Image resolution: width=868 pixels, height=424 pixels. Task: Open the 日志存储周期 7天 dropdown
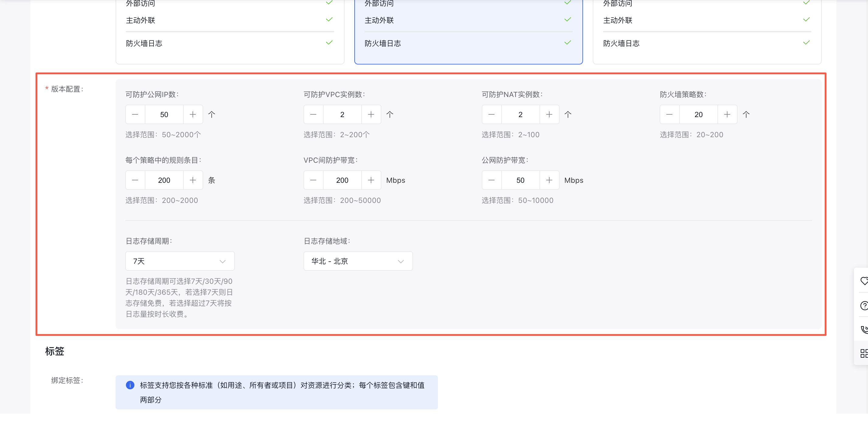180,261
